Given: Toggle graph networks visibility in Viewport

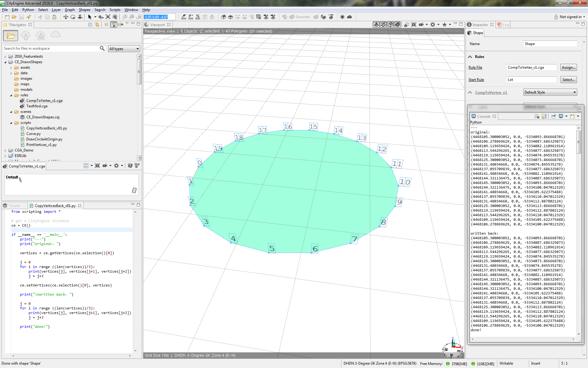Looking at the screenshot, I should tap(383, 25).
